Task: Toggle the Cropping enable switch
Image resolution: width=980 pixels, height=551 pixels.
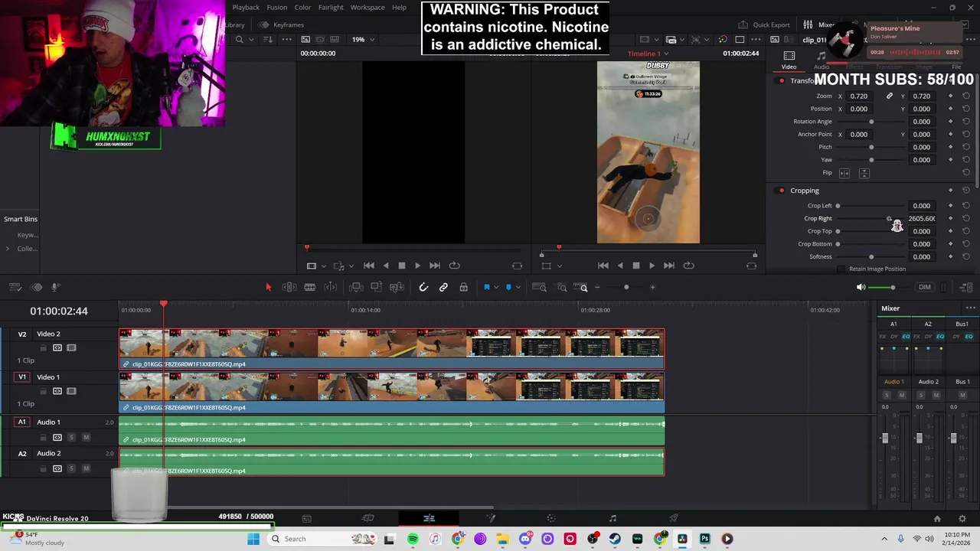Action: 781,191
